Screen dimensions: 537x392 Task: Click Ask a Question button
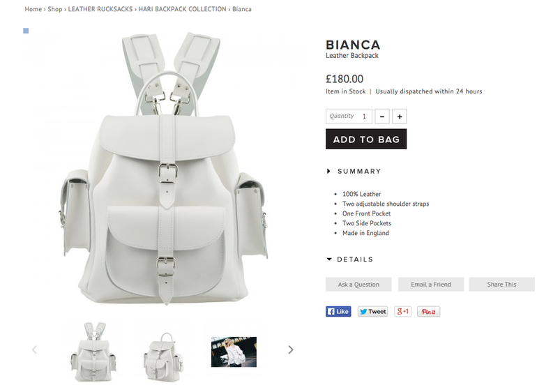358,285
